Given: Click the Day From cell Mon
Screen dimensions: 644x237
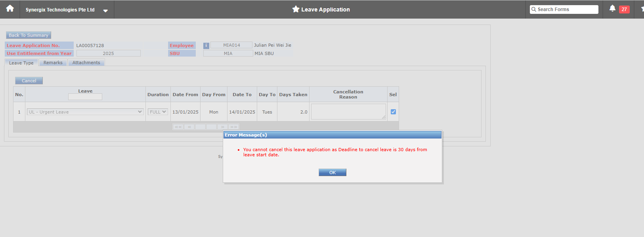Looking at the screenshot, I should click(x=214, y=112).
